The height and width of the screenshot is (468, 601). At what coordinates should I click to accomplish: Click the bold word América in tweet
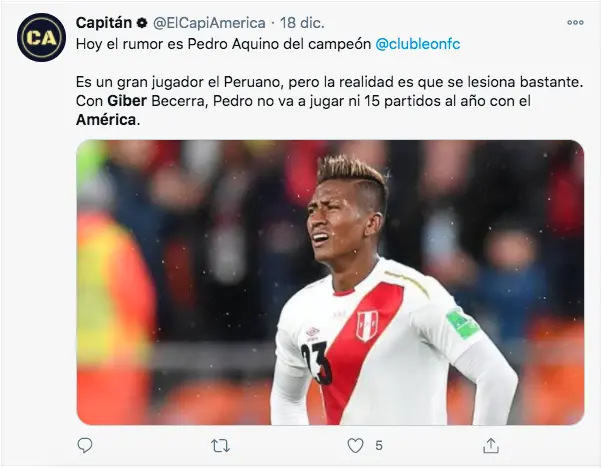click(106, 120)
